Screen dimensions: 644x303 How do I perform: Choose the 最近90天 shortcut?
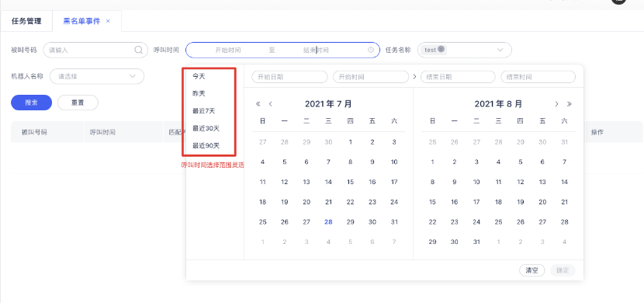coord(206,145)
